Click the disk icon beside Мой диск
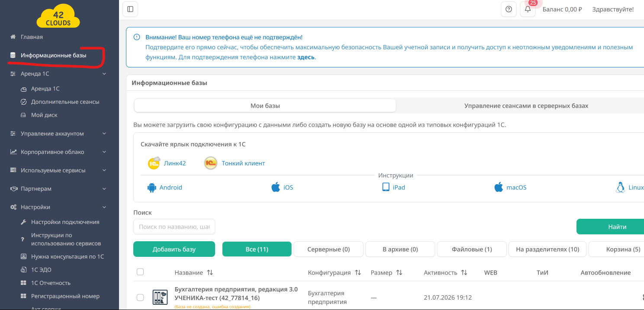The image size is (644, 310). (23, 115)
